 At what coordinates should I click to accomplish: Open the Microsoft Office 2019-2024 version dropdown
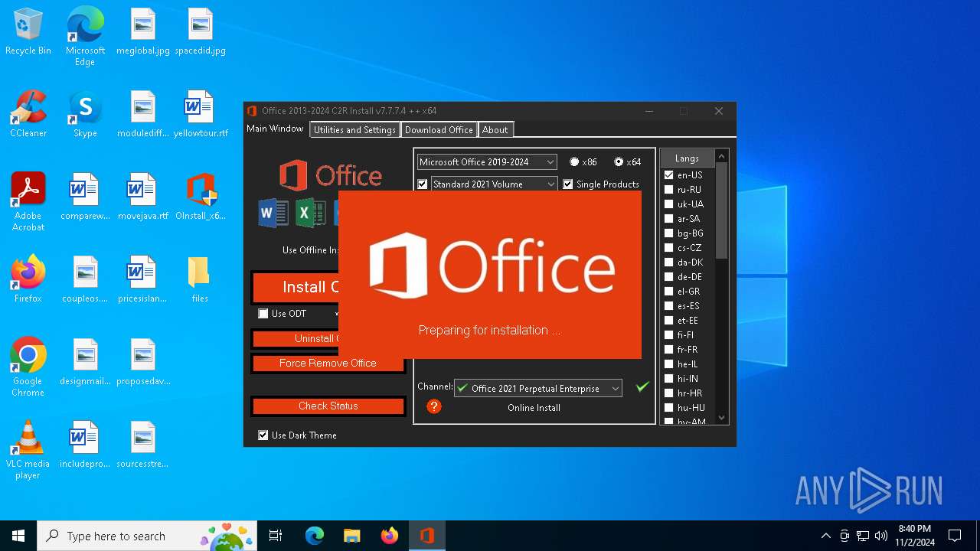pos(487,161)
